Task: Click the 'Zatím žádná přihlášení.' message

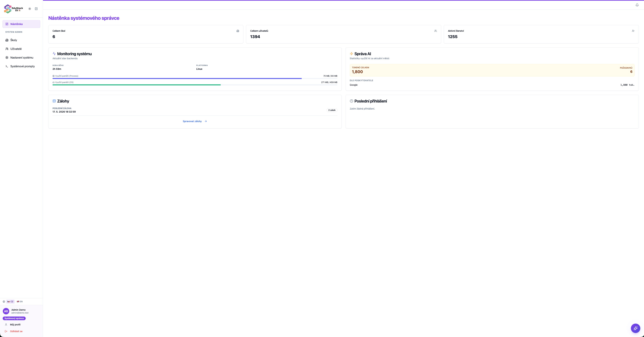Action: click(362, 109)
